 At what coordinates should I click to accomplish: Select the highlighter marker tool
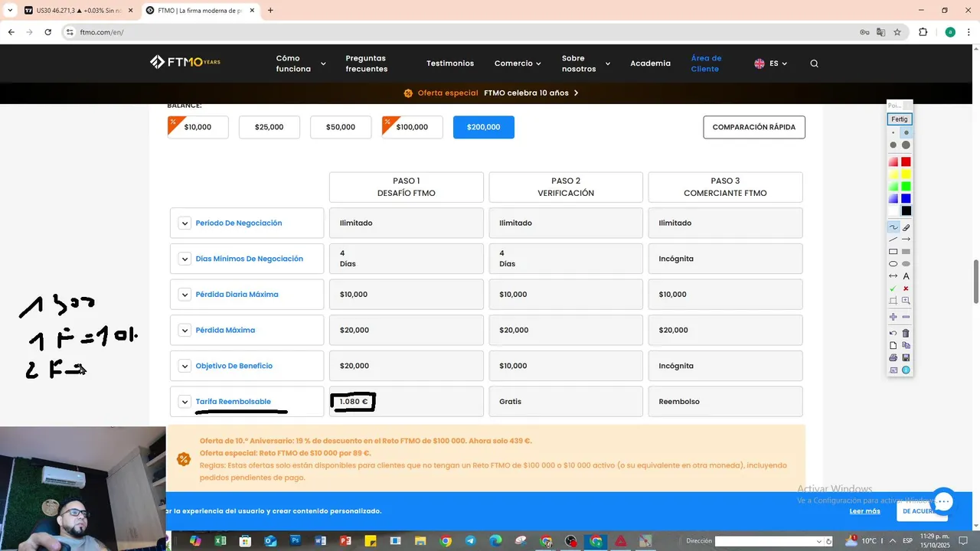click(x=906, y=227)
